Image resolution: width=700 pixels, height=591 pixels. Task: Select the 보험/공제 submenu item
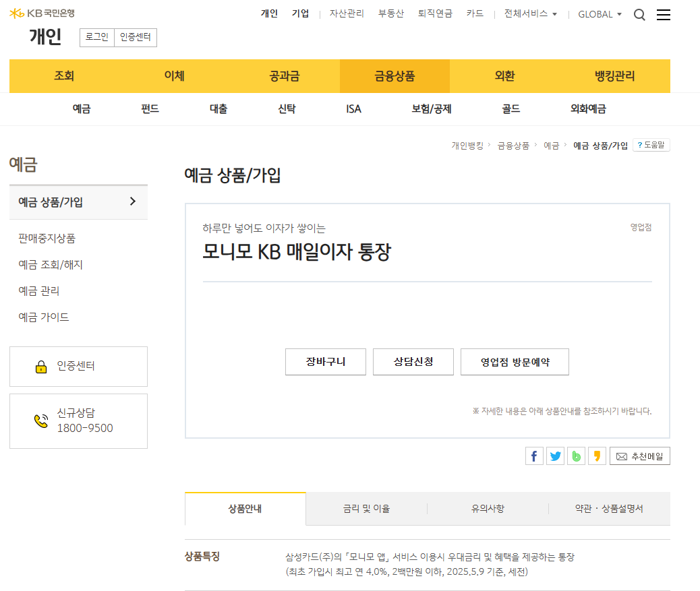click(431, 109)
